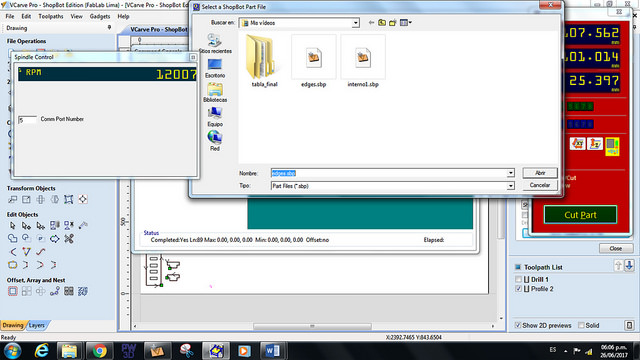
Task: Click the Zero XY axes icon in ShopBot panel
Action: pyautogui.click(x=578, y=144)
